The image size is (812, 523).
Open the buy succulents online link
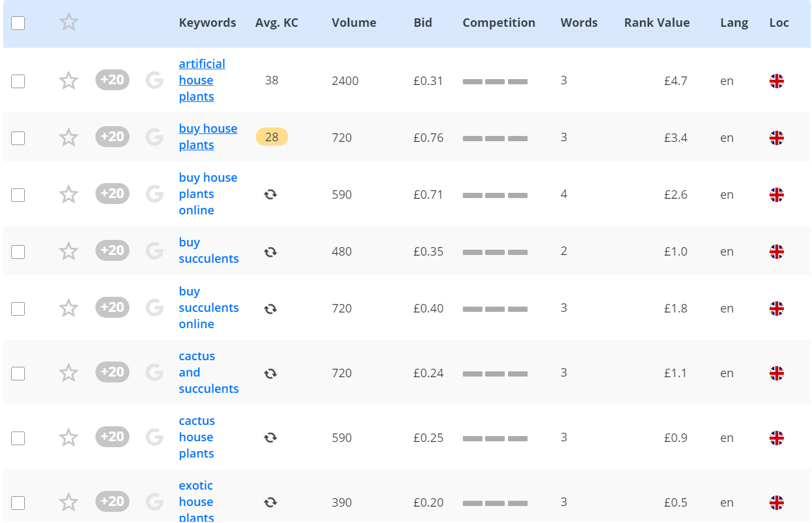209,308
